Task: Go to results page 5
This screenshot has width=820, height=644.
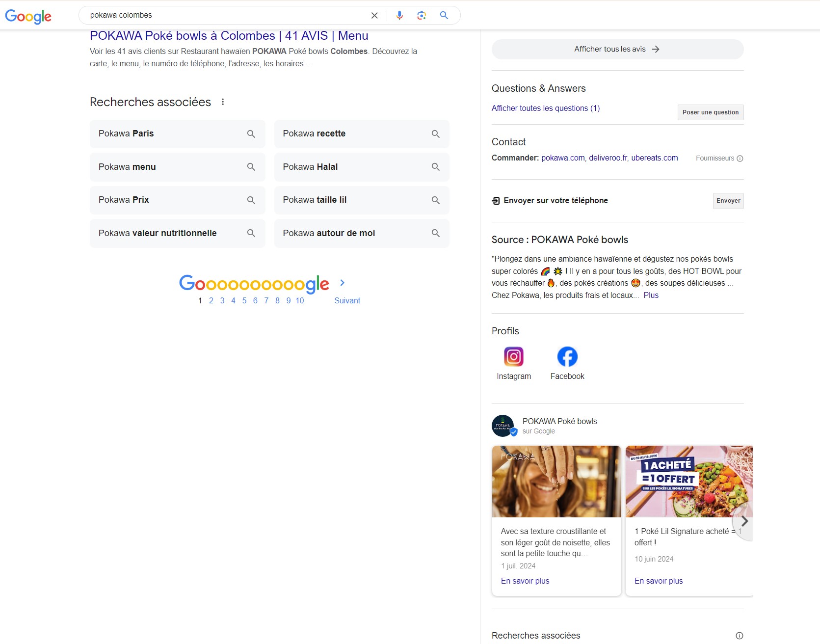Action: [x=244, y=300]
